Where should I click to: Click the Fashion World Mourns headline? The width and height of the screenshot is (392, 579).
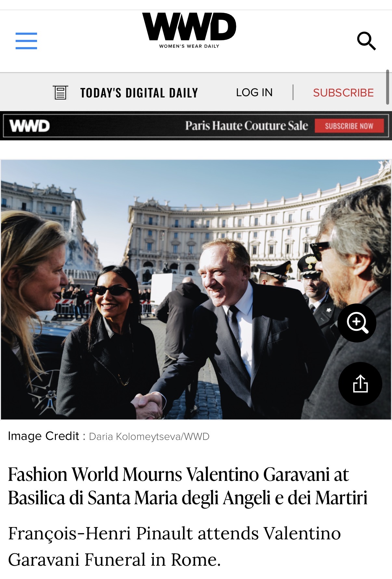click(x=188, y=486)
